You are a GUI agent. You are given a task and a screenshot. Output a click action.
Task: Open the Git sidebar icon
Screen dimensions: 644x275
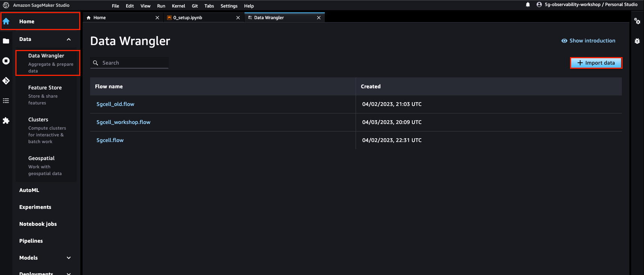[6, 81]
